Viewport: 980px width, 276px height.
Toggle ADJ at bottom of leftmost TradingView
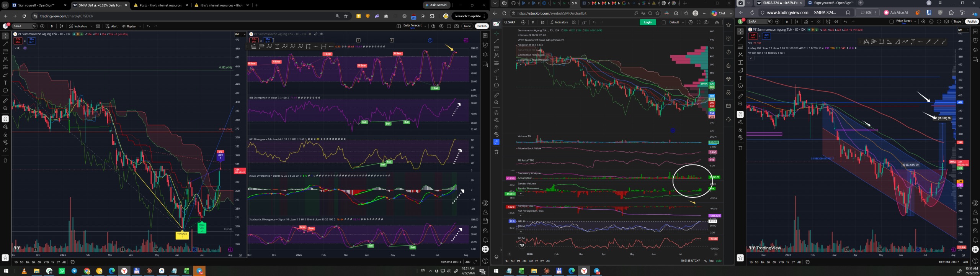click(x=467, y=262)
